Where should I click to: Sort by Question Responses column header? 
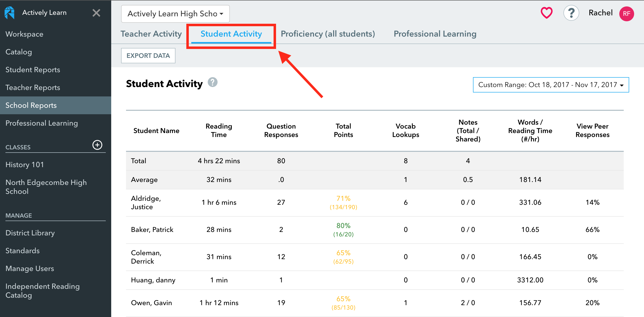click(x=281, y=130)
